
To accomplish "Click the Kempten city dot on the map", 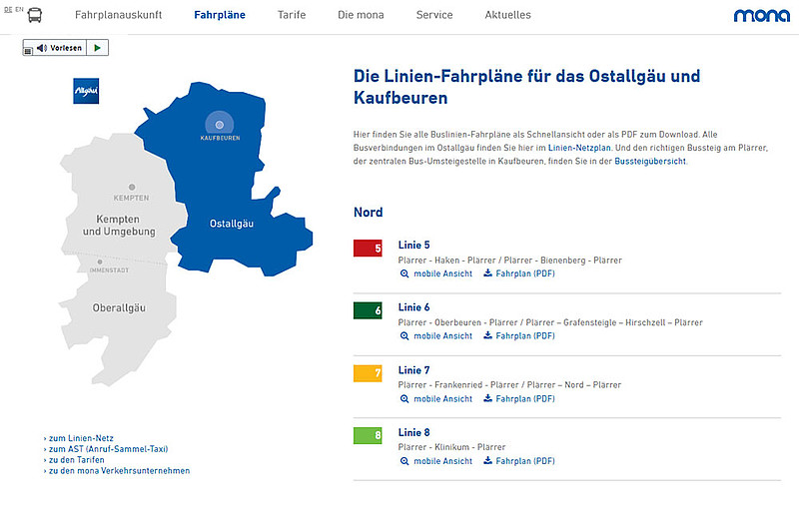I will pyautogui.click(x=132, y=187).
